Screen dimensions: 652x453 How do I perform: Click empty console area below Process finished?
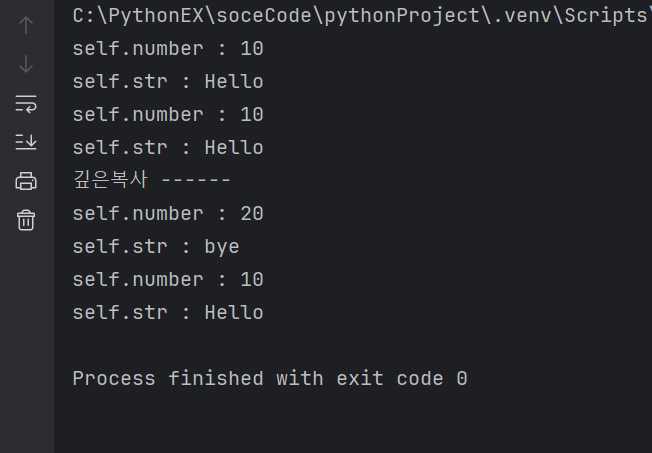tap(353, 422)
